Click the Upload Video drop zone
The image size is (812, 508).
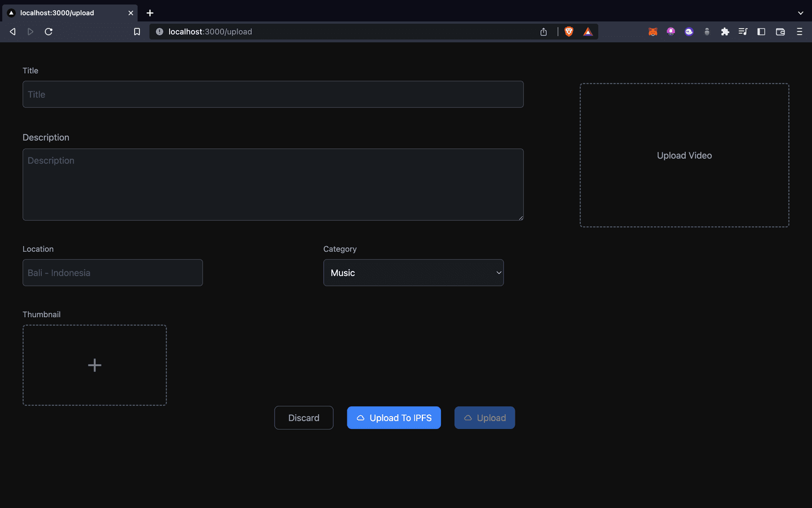pyautogui.click(x=685, y=155)
